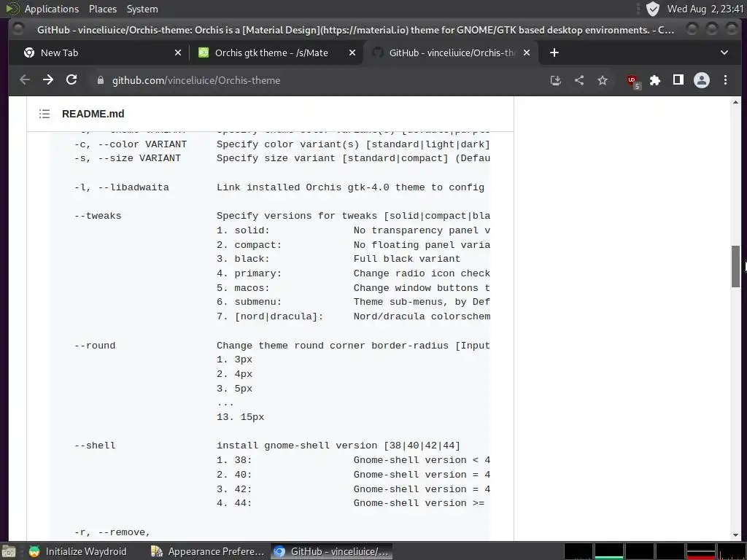Screen dimensions: 747x560
Task: Click the address bar URL
Action: (196, 80)
